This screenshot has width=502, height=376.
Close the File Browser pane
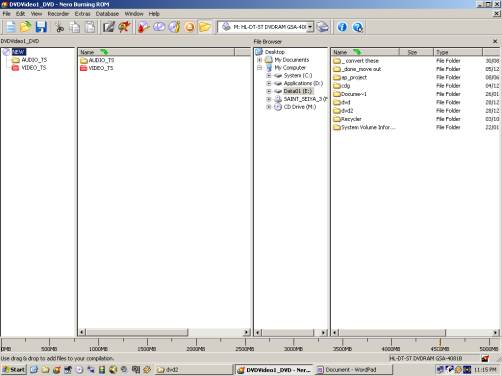495,41
